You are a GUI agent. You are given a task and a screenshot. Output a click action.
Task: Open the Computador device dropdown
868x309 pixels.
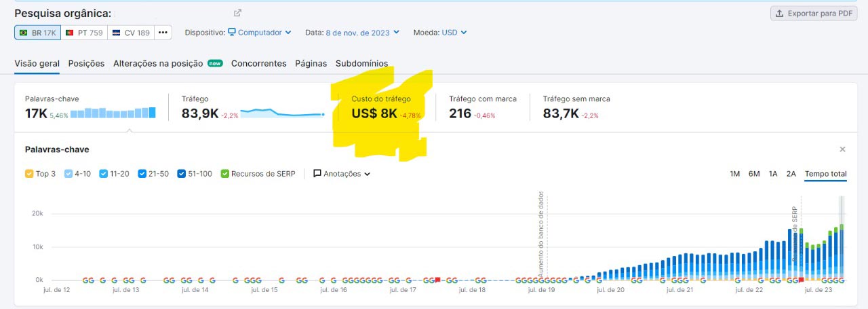pyautogui.click(x=260, y=33)
